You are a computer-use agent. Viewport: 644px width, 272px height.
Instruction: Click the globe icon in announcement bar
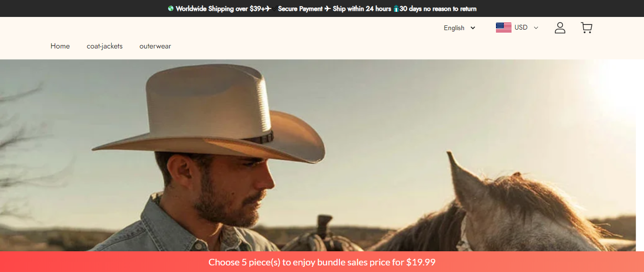coord(171,8)
